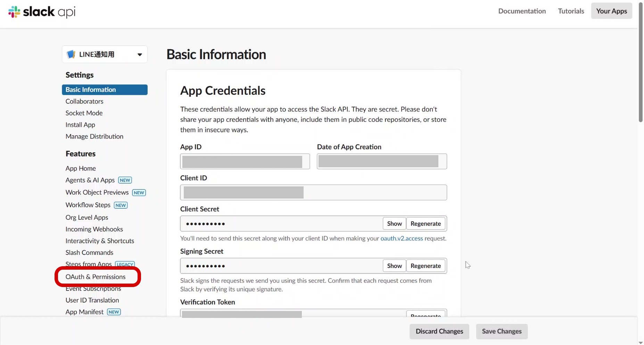
Task: Show the Client Secret value
Action: coord(394,224)
